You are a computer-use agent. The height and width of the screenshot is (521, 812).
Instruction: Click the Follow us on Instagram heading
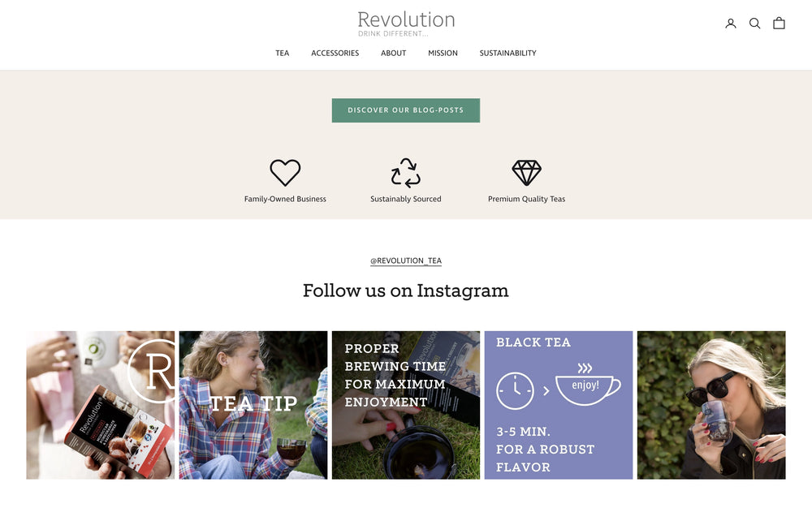[x=406, y=291]
